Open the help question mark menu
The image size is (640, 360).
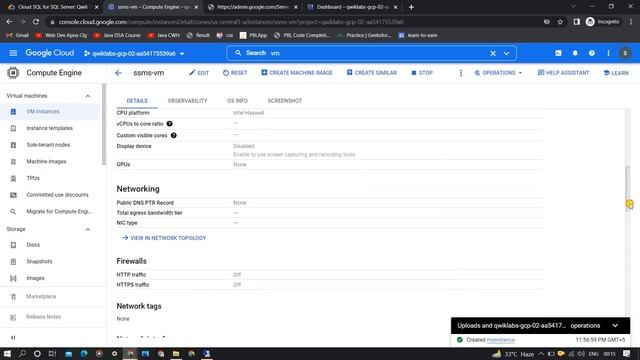[x=591, y=53]
